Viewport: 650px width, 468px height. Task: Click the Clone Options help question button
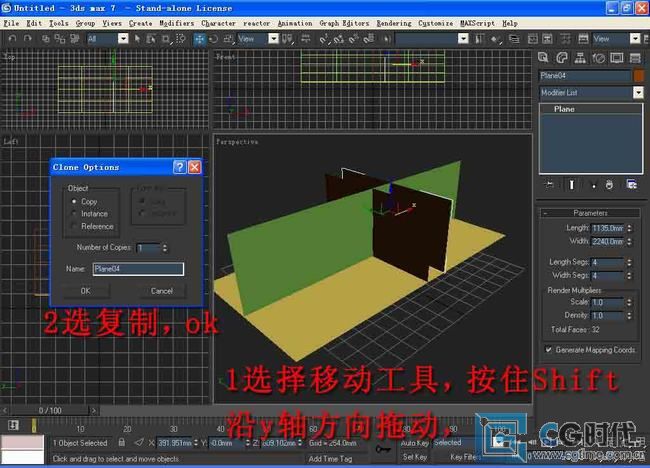[179, 167]
